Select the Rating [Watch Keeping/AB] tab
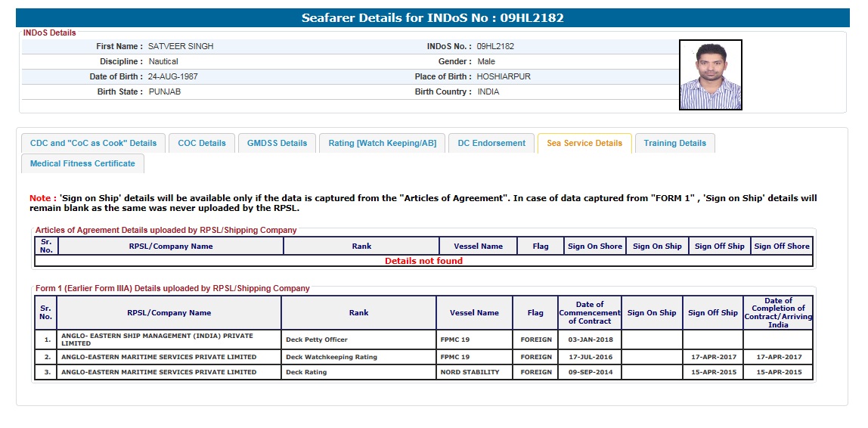 point(382,143)
